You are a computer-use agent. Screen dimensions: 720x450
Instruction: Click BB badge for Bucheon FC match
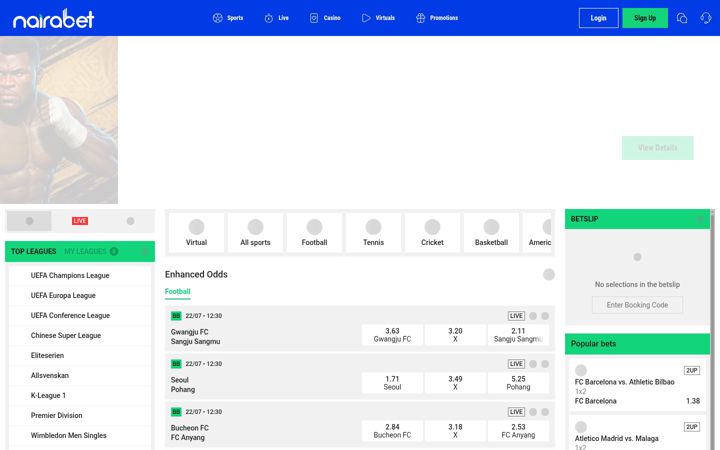click(176, 412)
